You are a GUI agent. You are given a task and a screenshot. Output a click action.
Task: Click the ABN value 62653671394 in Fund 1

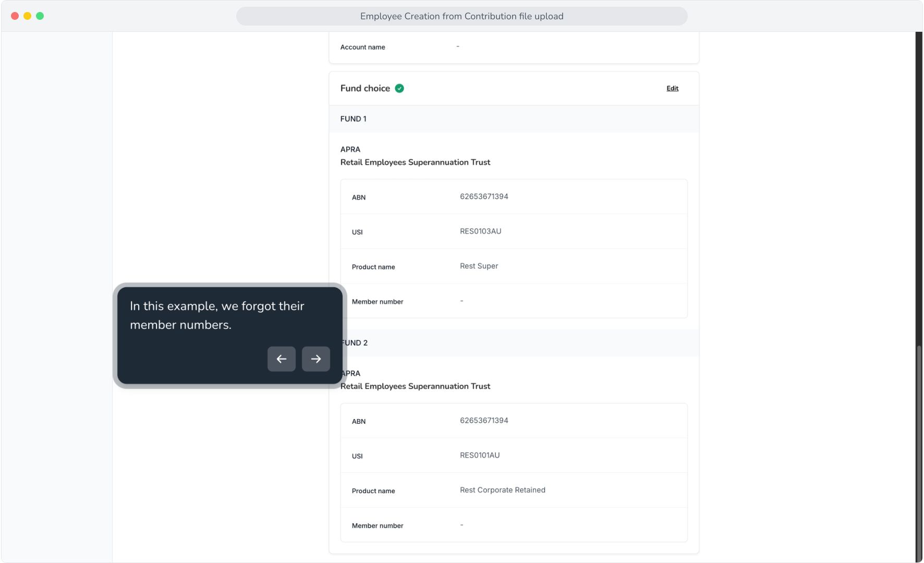(484, 197)
